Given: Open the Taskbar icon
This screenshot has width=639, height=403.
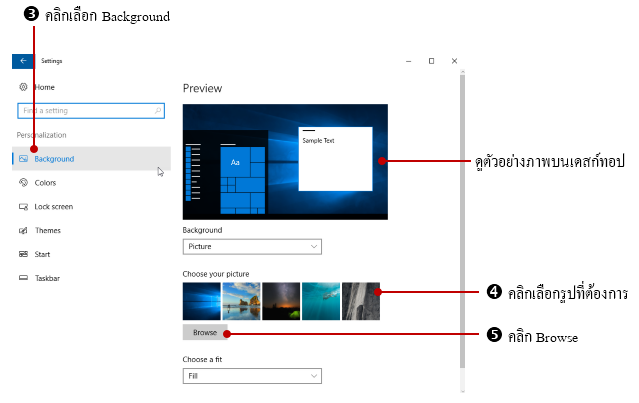Looking at the screenshot, I should pyautogui.click(x=23, y=278).
